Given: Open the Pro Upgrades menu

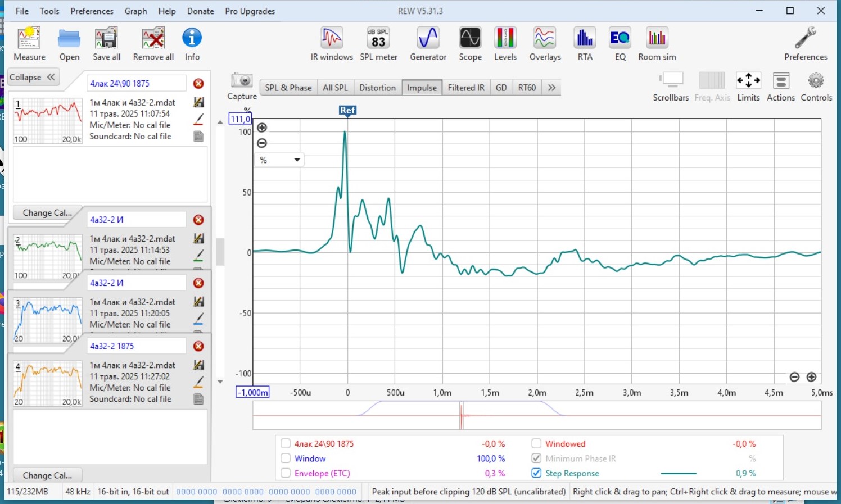Looking at the screenshot, I should (x=250, y=11).
